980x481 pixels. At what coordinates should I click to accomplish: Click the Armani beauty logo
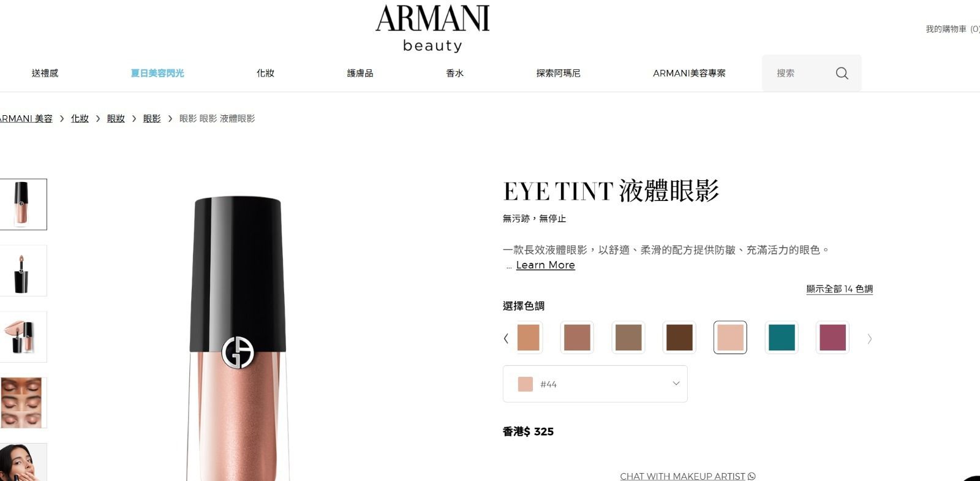coord(432,28)
